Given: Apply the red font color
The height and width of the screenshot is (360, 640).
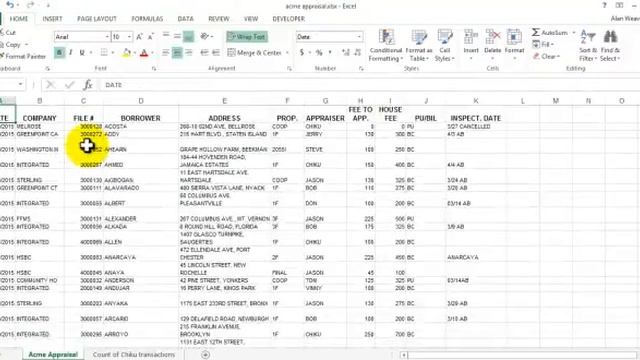Looking at the screenshot, I should click(x=144, y=53).
